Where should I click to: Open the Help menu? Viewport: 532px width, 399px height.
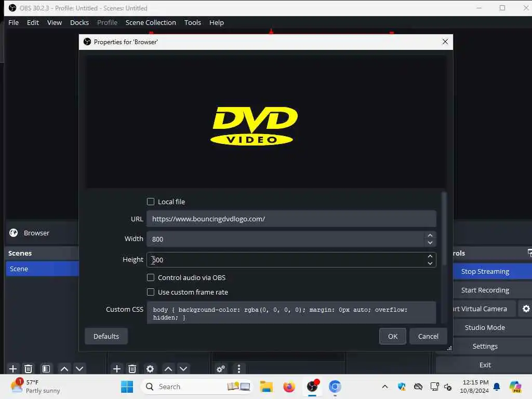[x=217, y=22]
